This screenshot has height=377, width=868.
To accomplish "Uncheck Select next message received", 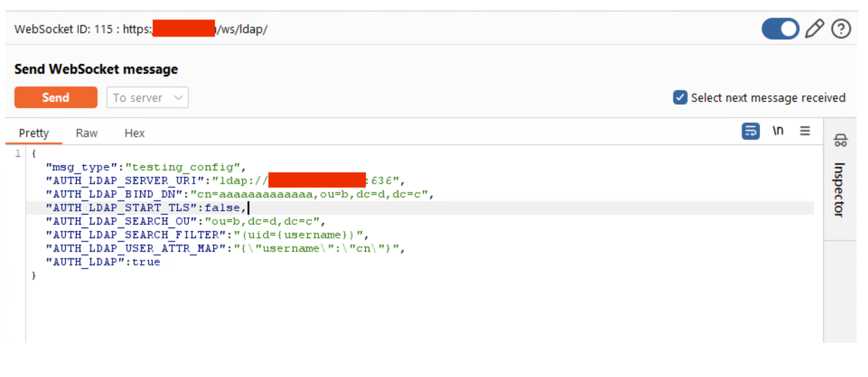I will pos(679,97).
